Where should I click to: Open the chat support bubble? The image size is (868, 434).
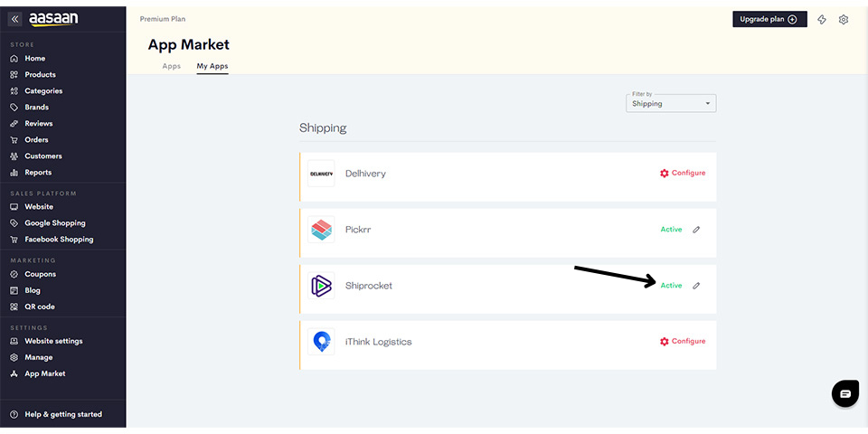845,393
